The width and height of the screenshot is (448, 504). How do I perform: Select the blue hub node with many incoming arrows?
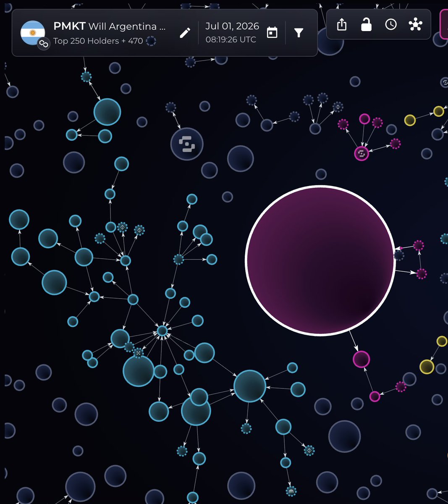[162, 331]
